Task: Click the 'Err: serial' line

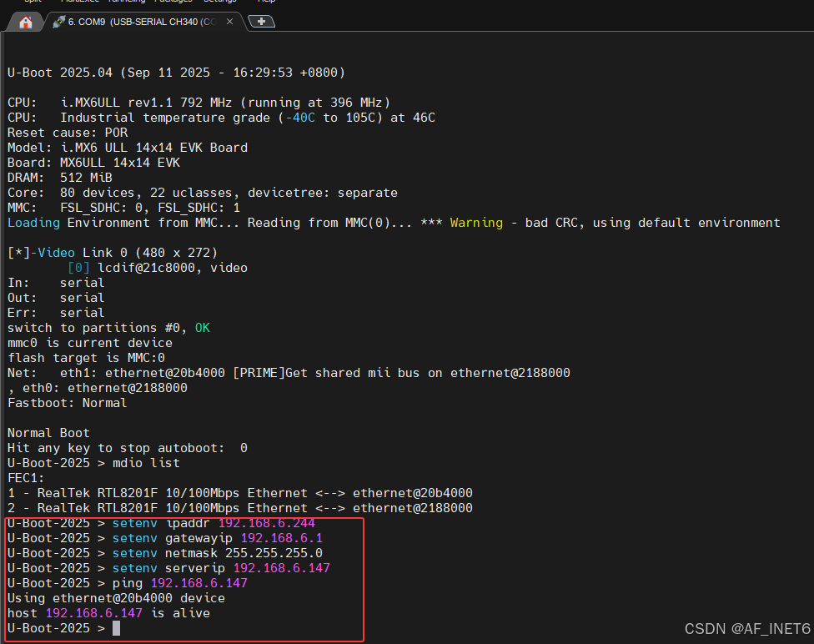Action: (56, 313)
